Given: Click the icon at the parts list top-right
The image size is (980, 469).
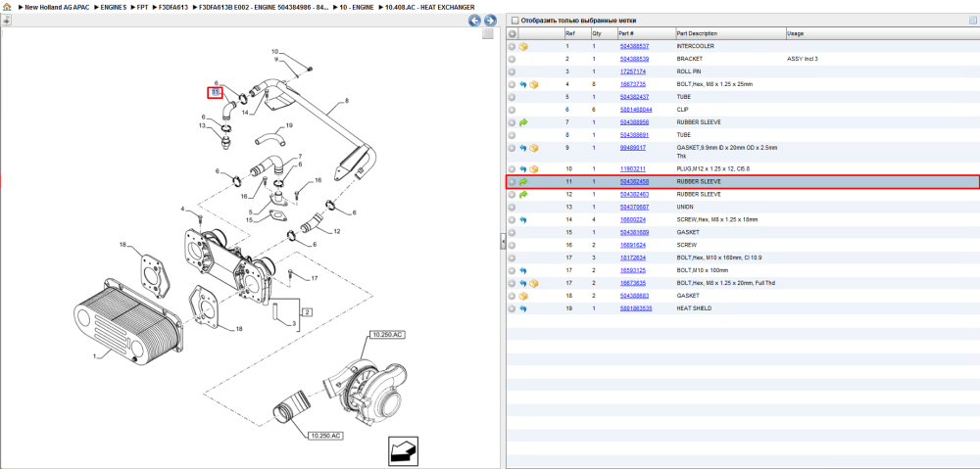Looking at the screenshot, I should (972, 21).
